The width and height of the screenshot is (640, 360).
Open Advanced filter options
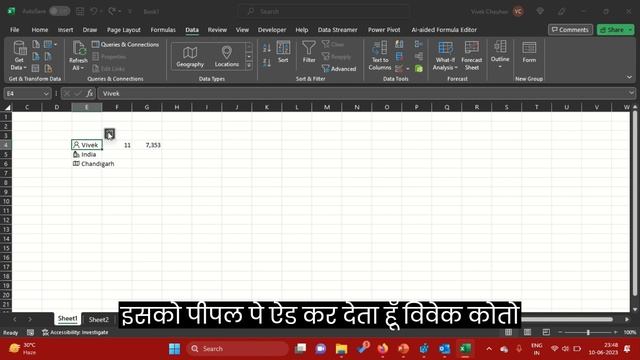(339, 69)
